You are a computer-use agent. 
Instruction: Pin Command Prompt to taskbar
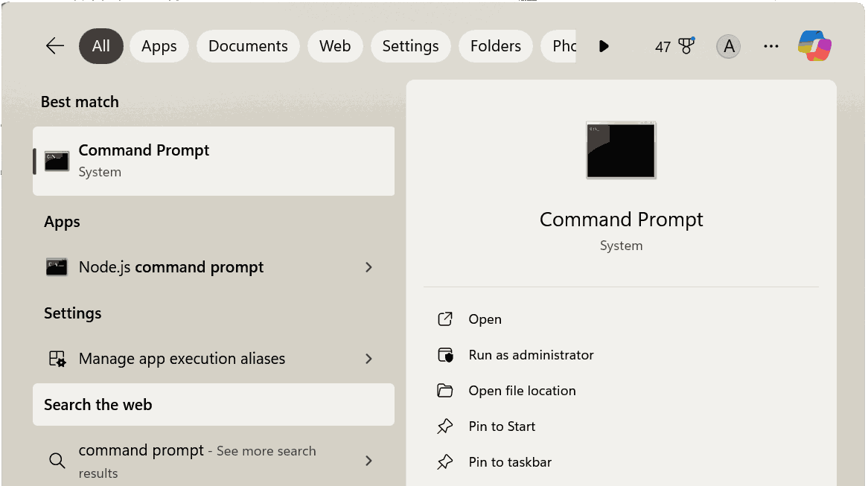[510, 462]
